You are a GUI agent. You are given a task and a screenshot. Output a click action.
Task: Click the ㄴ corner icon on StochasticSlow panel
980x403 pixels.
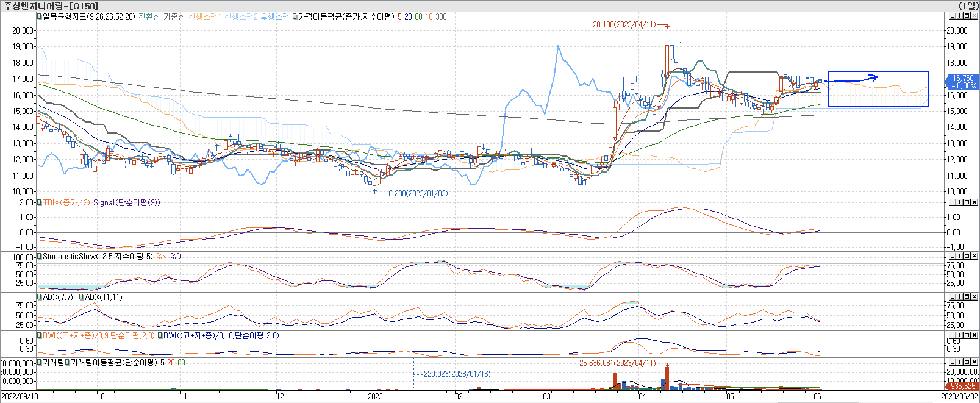[953, 256]
